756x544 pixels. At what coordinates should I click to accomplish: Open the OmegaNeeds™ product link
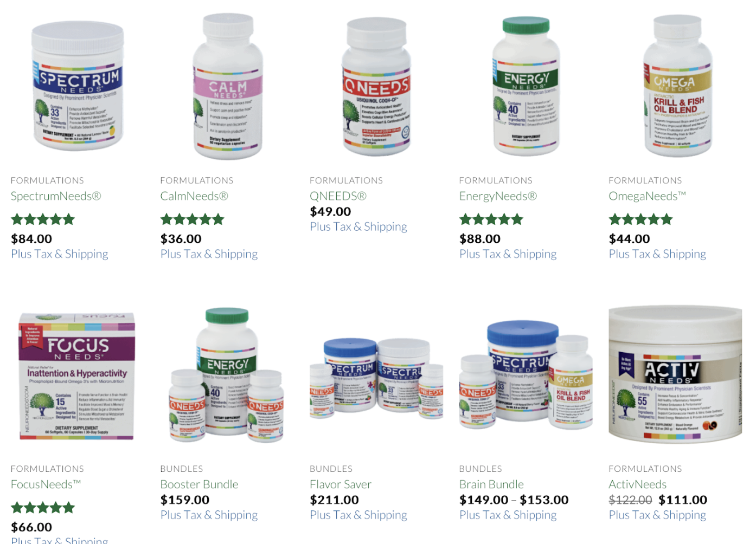click(647, 196)
